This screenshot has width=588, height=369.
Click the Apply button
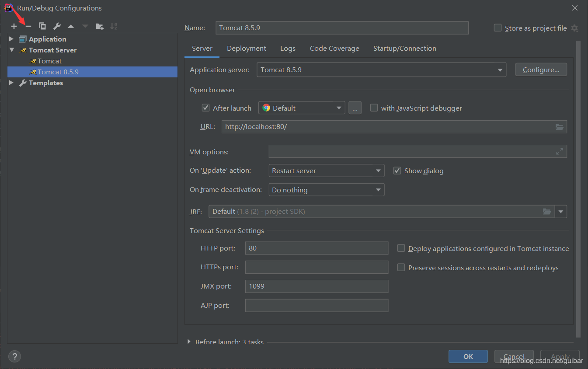click(x=560, y=356)
